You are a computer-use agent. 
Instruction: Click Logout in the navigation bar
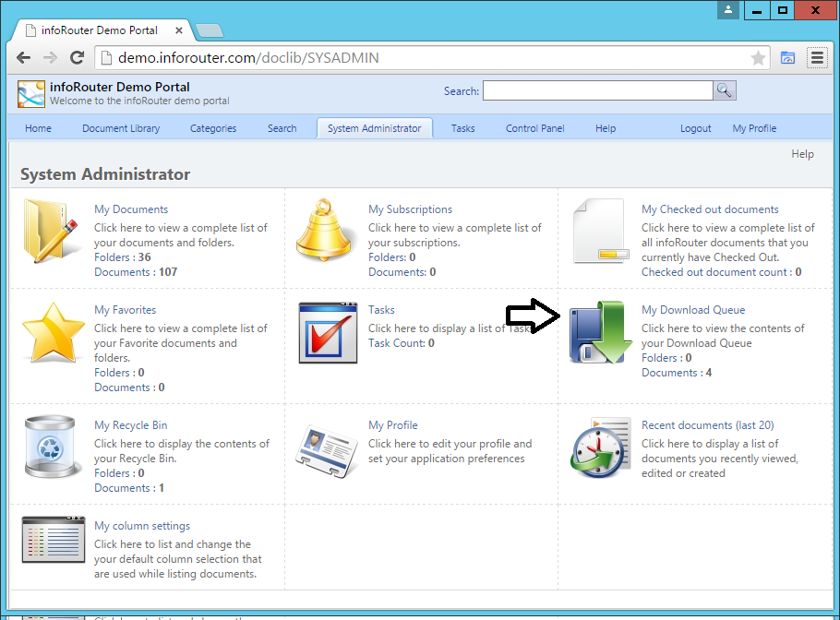tap(695, 128)
